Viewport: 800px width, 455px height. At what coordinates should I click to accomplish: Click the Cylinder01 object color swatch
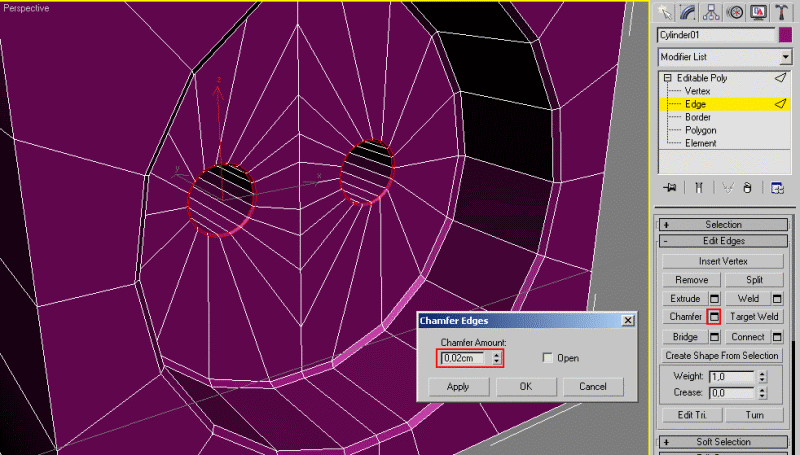pos(785,35)
